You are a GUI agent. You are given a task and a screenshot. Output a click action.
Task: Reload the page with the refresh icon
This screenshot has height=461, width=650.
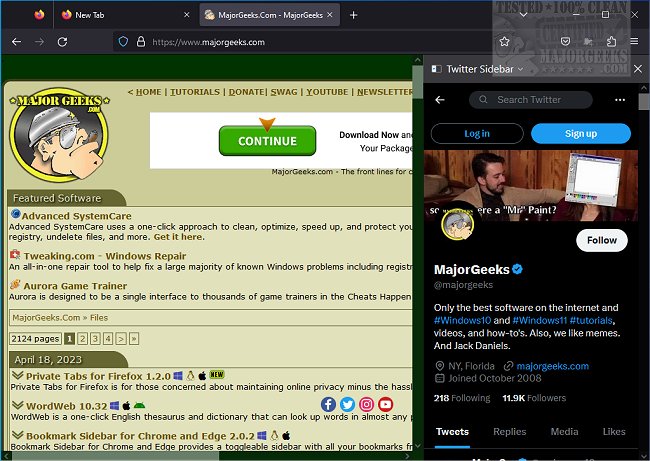coord(62,42)
